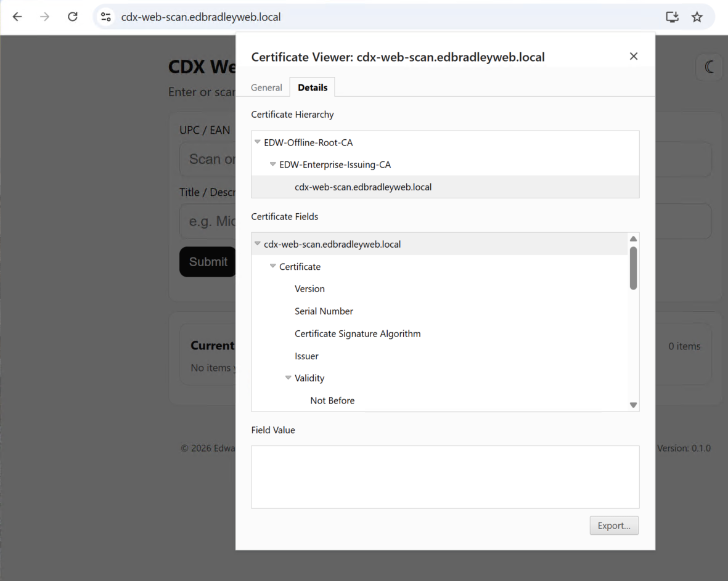Collapse the Certificate fields node
The width and height of the screenshot is (728, 581).
click(273, 267)
